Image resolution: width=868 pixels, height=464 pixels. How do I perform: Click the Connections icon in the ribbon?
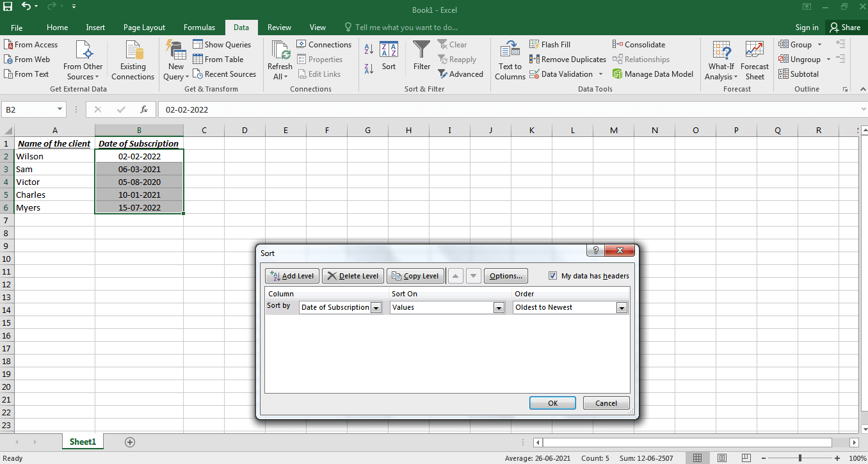[302, 45]
